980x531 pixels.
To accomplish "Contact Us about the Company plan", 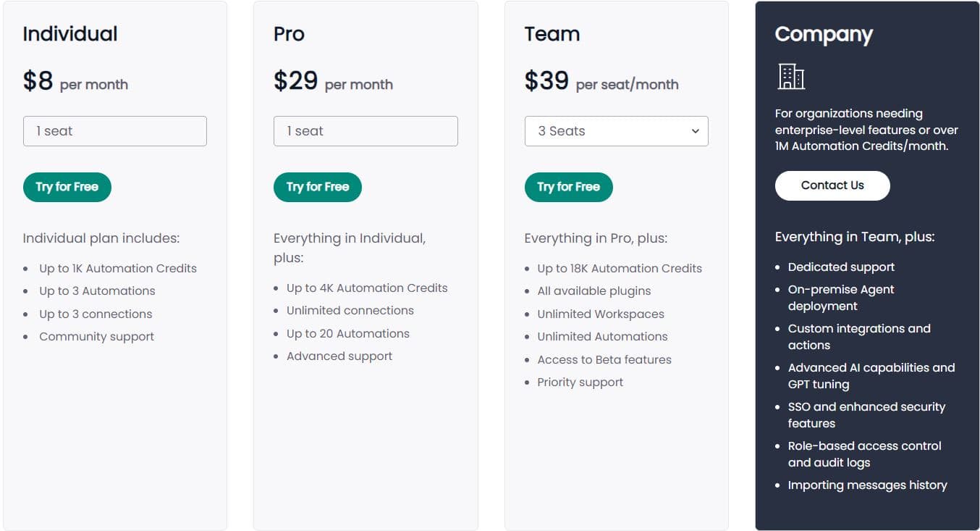I will coord(832,185).
